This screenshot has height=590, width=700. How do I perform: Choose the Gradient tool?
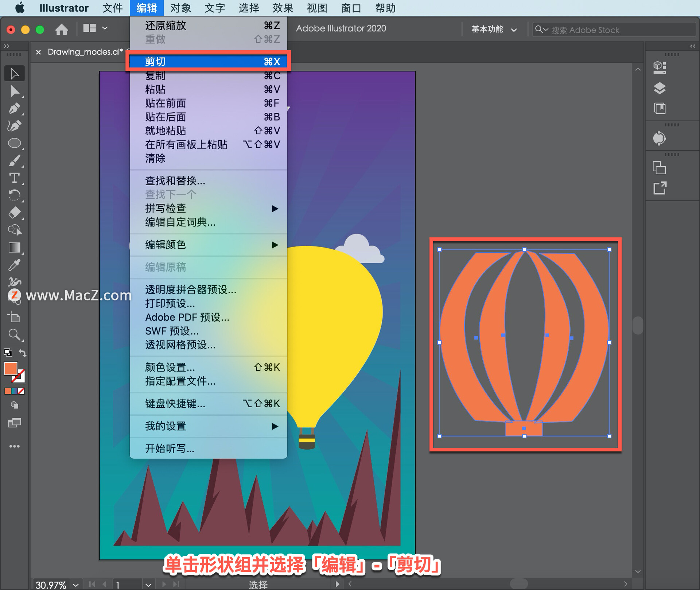coord(15,248)
